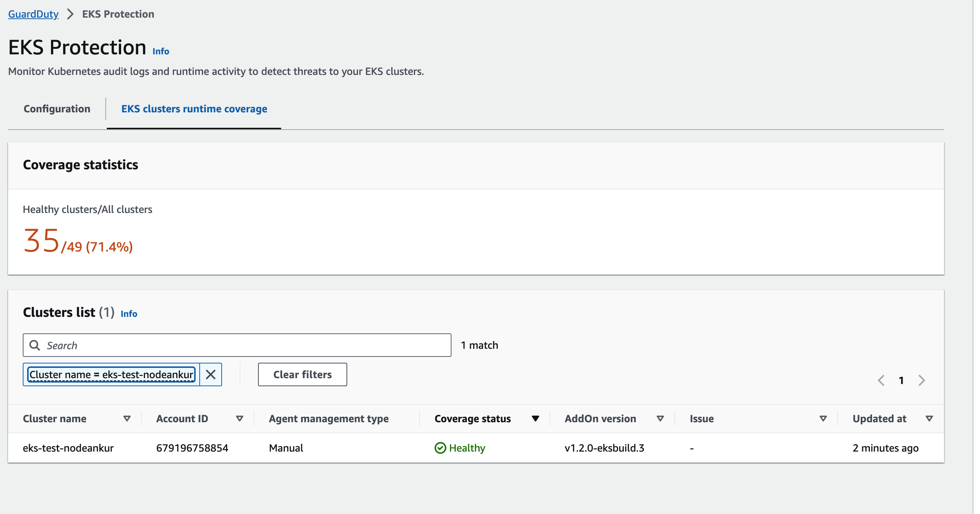Click the Cluster name sort dropdown arrow
Image resolution: width=980 pixels, height=514 pixels.
click(x=126, y=419)
